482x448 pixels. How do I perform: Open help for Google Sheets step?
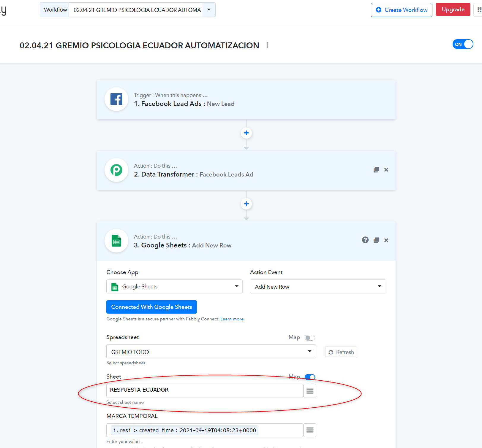365,240
